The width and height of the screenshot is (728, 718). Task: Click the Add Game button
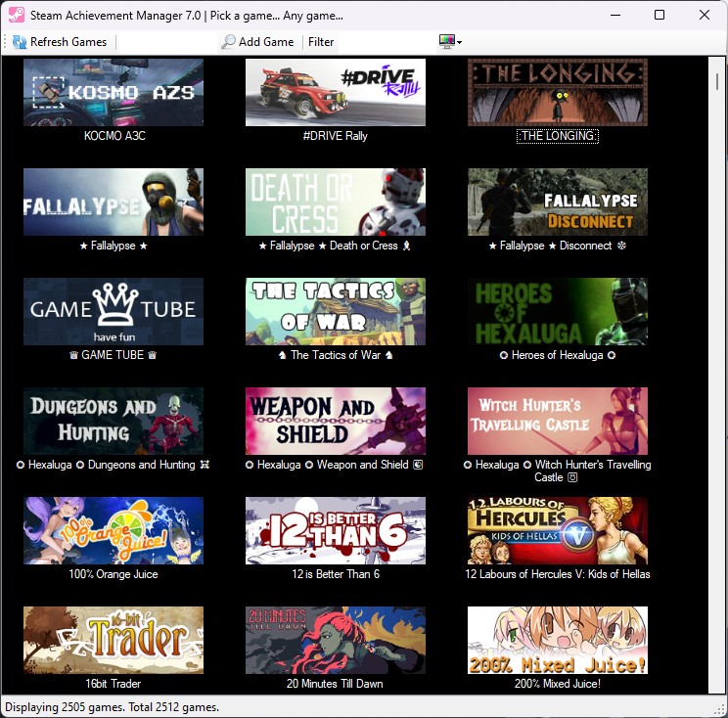coord(257,42)
